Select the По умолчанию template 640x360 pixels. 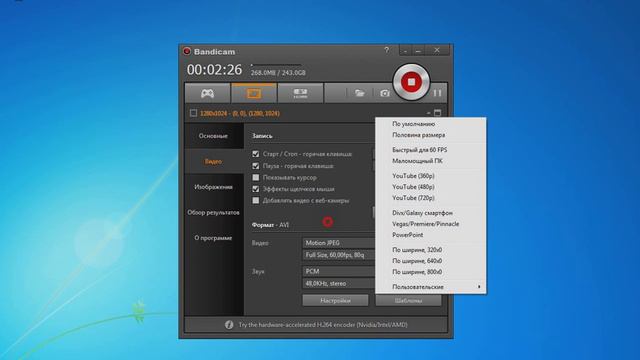(431, 124)
